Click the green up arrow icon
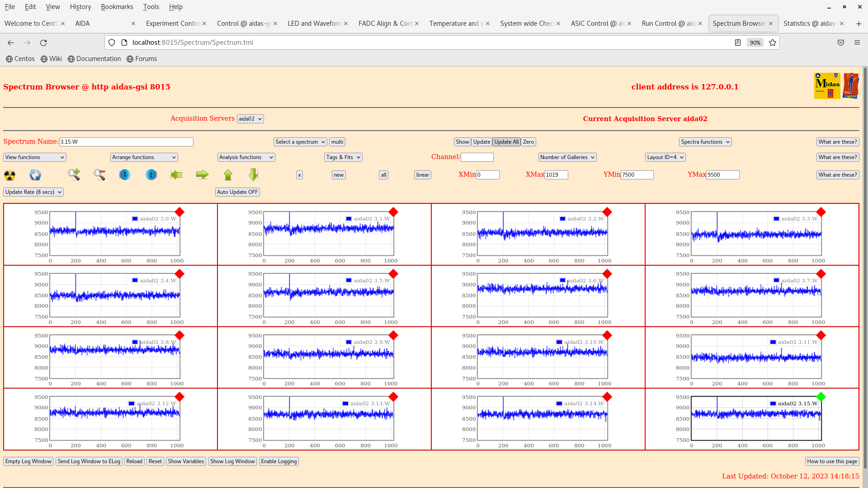Screen dimensions: 868x488 [x=228, y=174]
